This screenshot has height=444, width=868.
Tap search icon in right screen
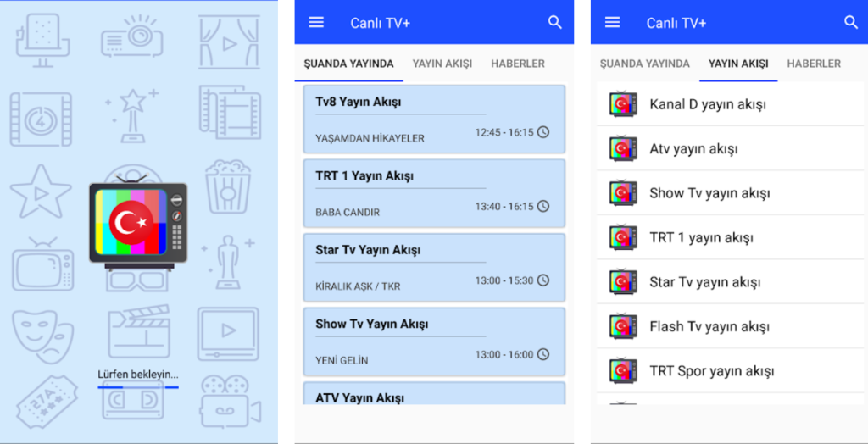pyautogui.click(x=851, y=22)
